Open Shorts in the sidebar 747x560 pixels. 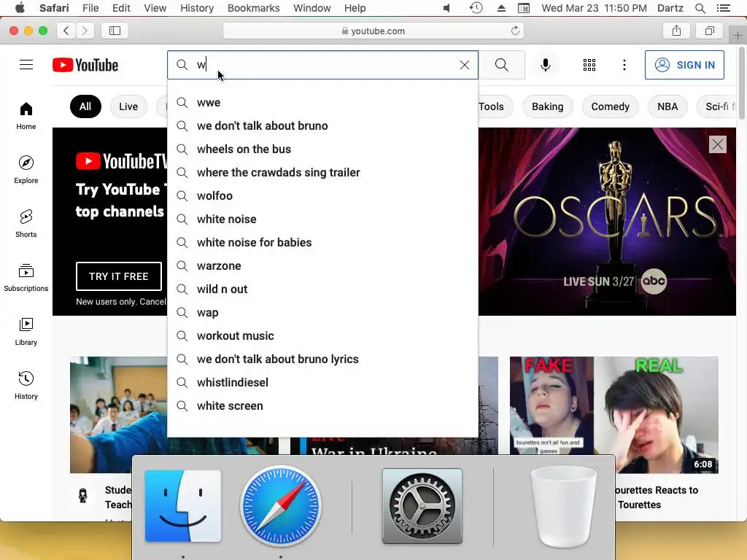coord(26,223)
